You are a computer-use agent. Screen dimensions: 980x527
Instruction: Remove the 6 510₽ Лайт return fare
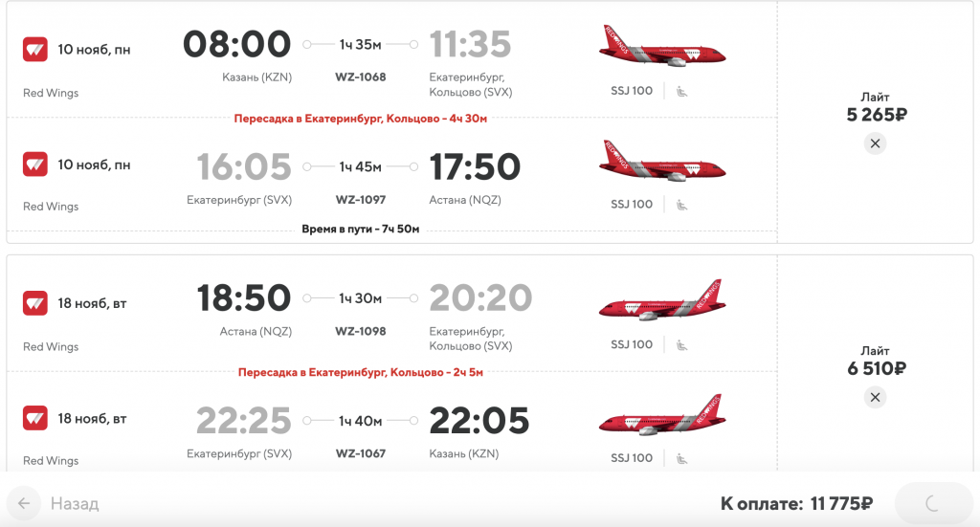(x=875, y=397)
